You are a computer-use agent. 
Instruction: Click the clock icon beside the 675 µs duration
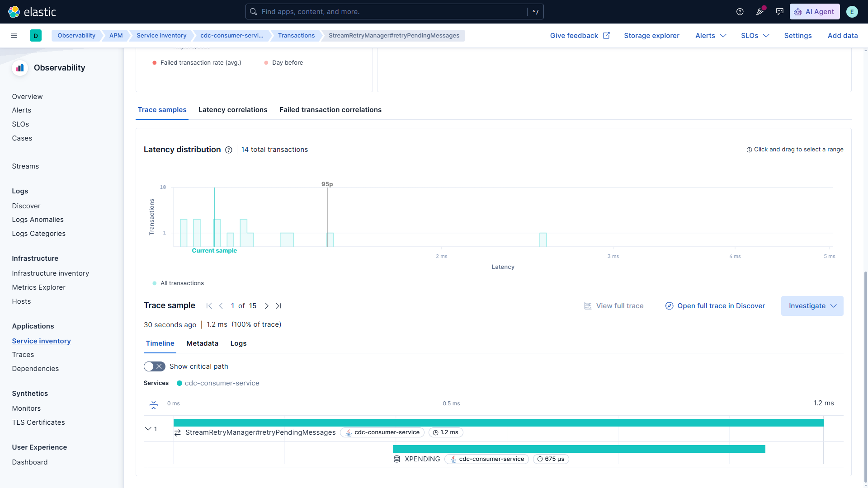(540, 459)
